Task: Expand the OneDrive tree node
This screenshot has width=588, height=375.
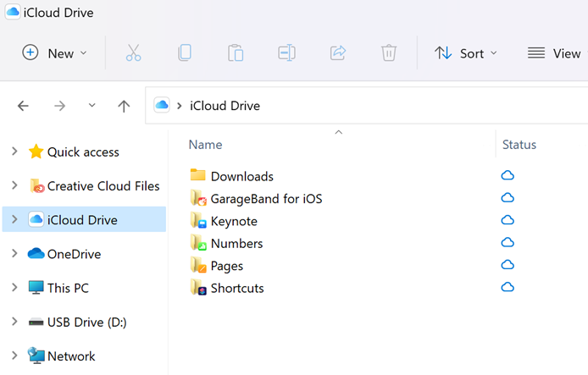Action: [14, 253]
